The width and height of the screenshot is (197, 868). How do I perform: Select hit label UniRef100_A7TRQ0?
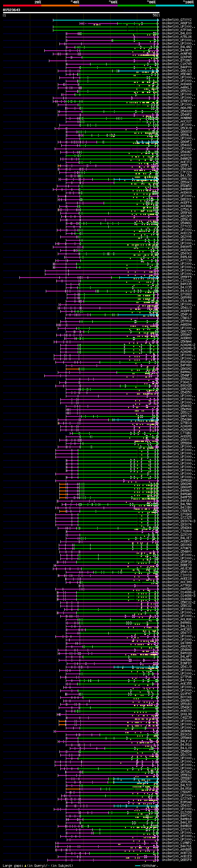pos(177,585)
